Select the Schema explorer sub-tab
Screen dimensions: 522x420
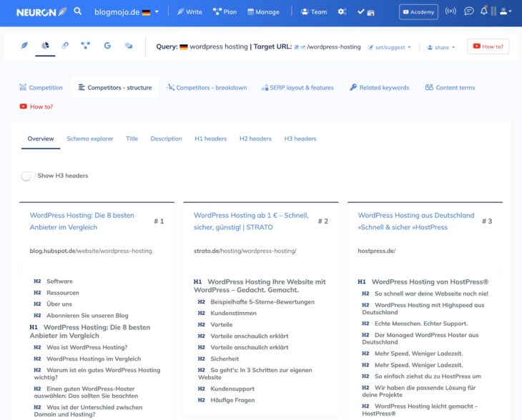(x=90, y=139)
